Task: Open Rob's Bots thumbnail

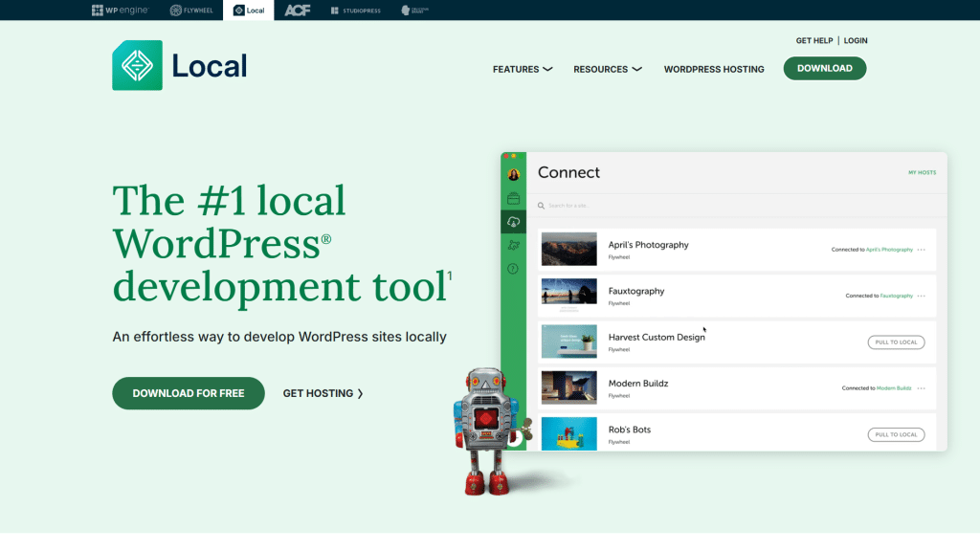Action: [568, 433]
